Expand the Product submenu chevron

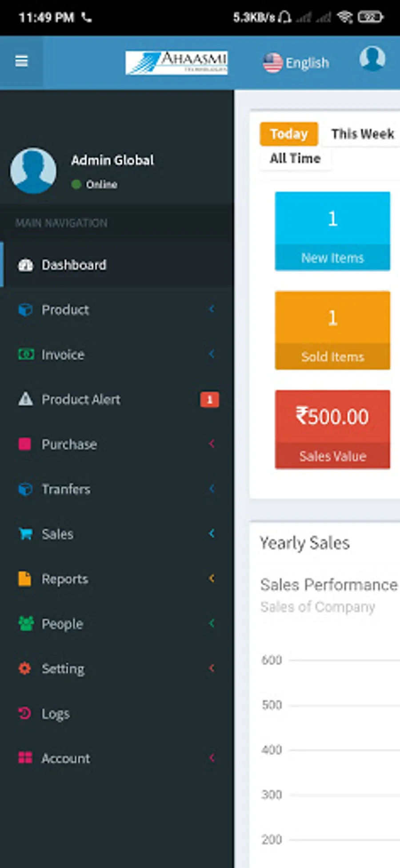212,309
